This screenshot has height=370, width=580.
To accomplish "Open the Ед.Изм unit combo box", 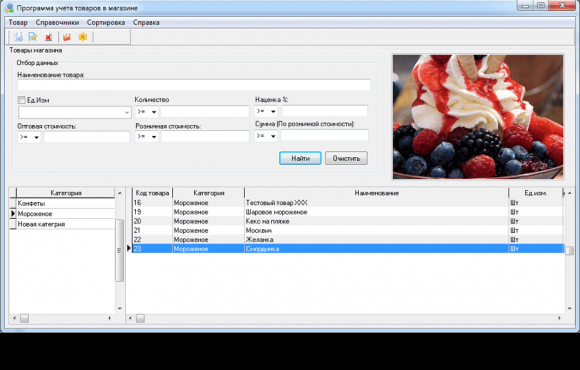I will tap(75, 112).
